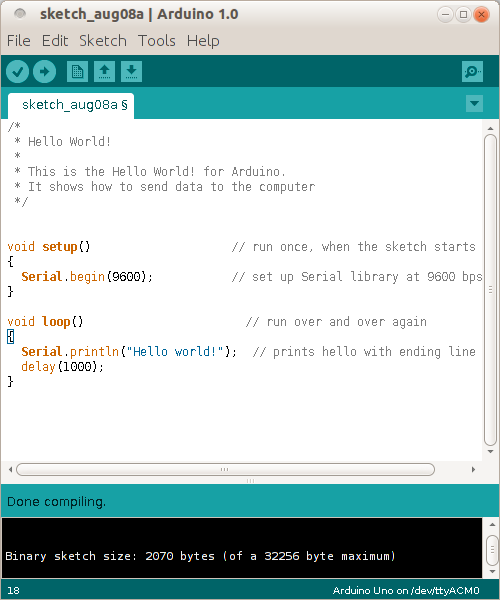The width and height of the screenshot is (500, 600).
Task: Click the 'Serial.begin(9600);' statement
Action: [x=87, y=277]
